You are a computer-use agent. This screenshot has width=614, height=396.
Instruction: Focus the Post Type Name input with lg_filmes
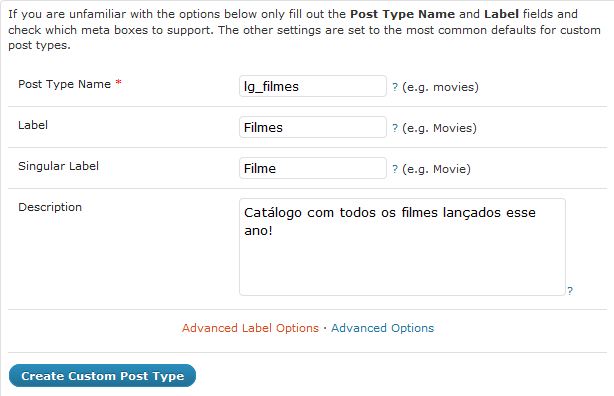(x=312, y=86)
